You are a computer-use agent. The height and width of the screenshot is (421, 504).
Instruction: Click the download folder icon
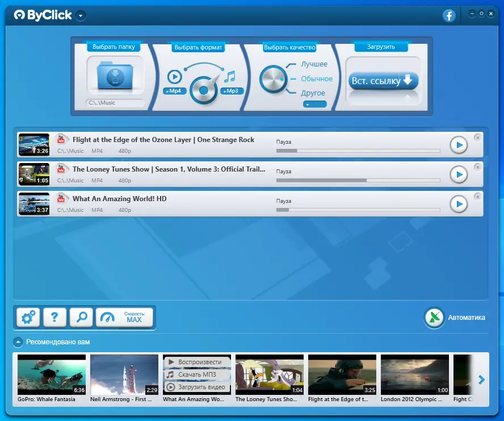click(115, 76)
